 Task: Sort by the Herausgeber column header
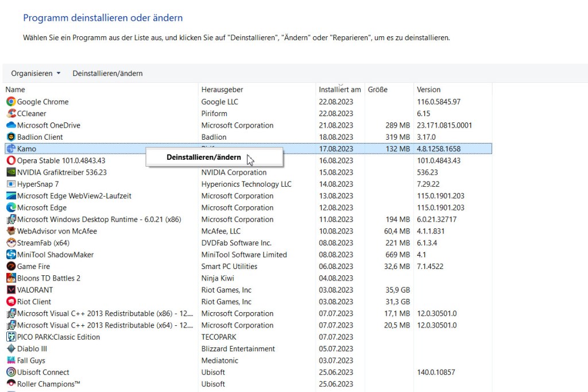222,89
